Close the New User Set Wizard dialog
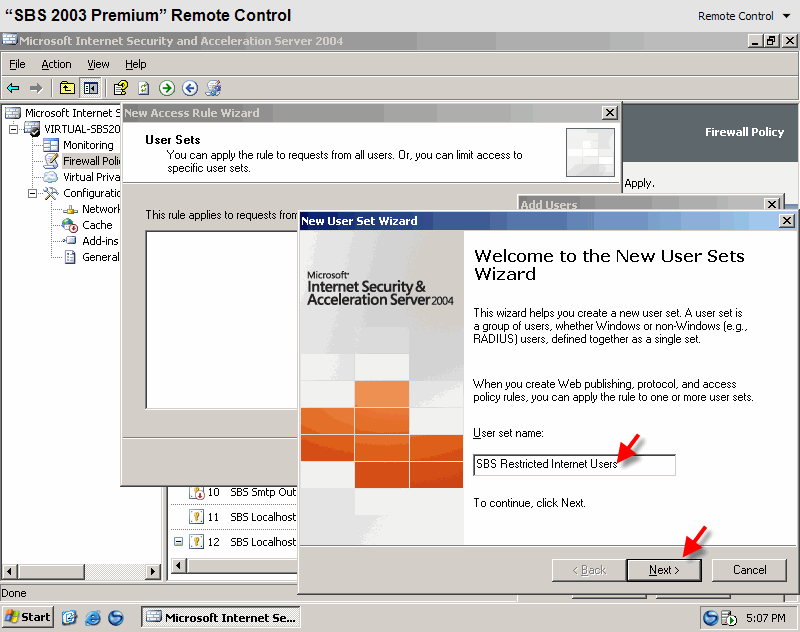 click(x=787, y=221)
